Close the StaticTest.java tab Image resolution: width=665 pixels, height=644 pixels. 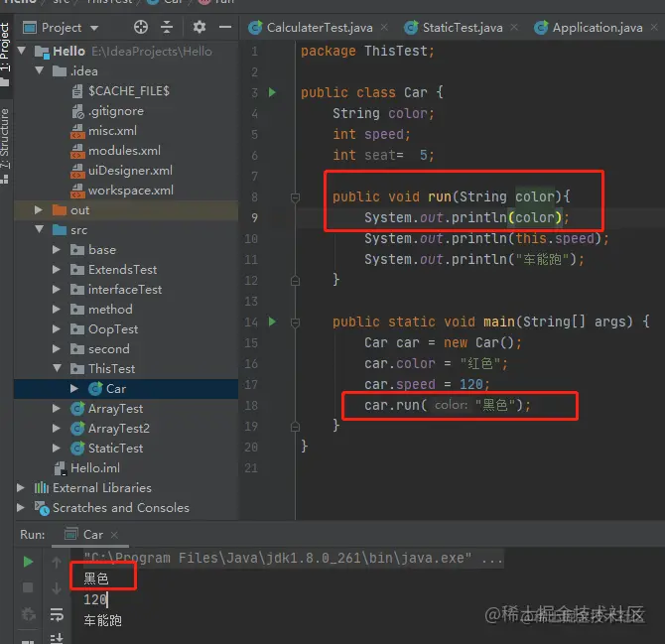(x=514, y=28)
